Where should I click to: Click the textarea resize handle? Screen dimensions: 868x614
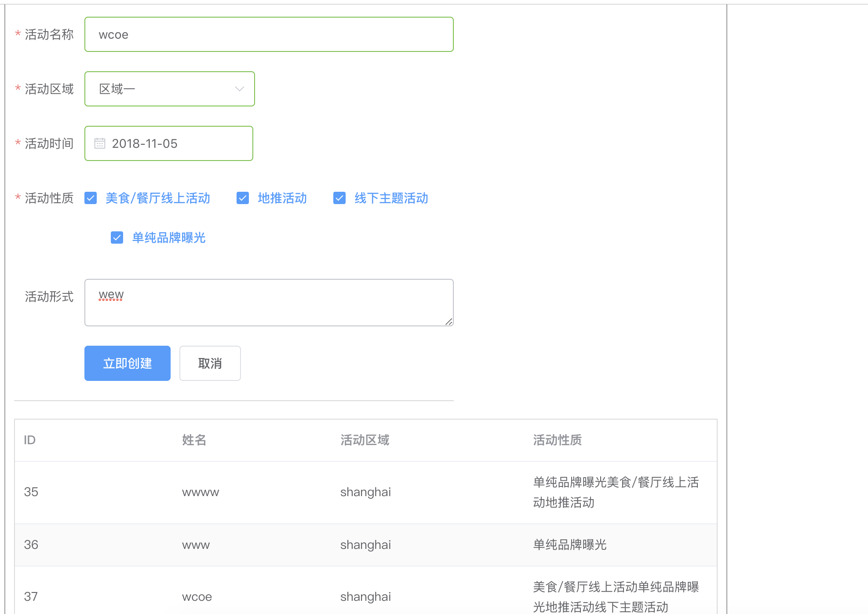tap(449, 322)
